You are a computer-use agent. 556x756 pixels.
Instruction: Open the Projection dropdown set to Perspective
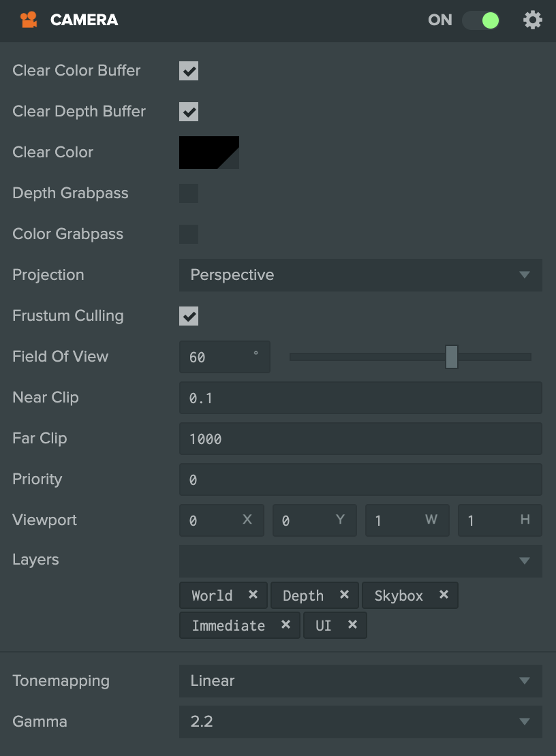[360, 275]
